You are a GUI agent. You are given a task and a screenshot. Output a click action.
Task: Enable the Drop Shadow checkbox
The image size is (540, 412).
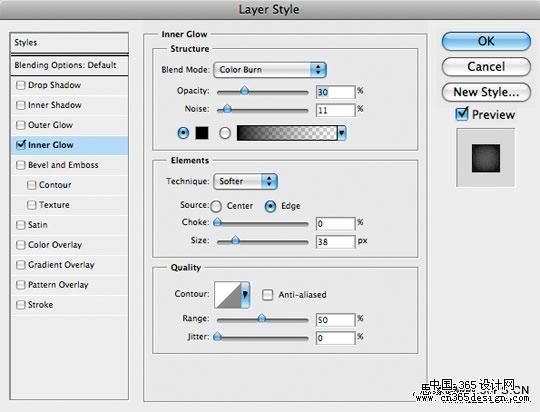click(x=21, y=85)
